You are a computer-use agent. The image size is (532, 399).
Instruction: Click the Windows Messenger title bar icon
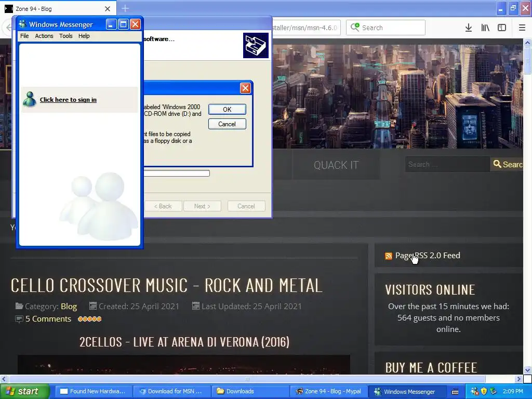click(23, 24)
